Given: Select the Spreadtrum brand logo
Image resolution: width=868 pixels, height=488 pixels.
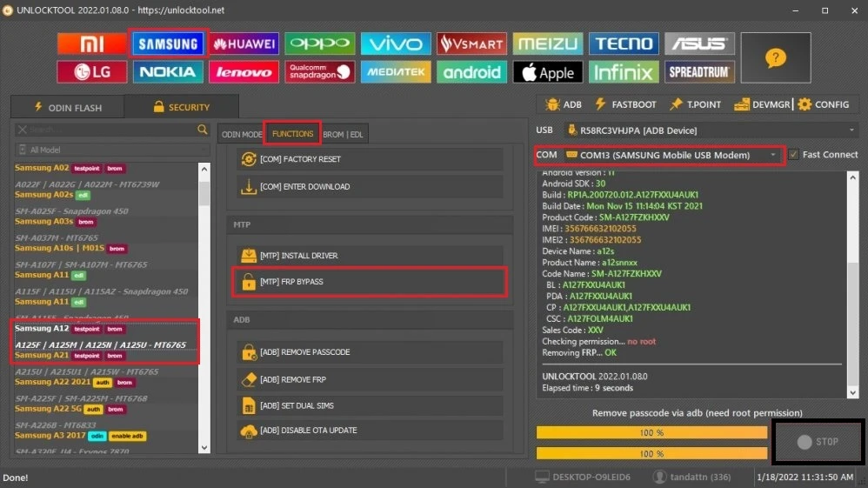Looking at the screenshot, I should tap(700, 72).
